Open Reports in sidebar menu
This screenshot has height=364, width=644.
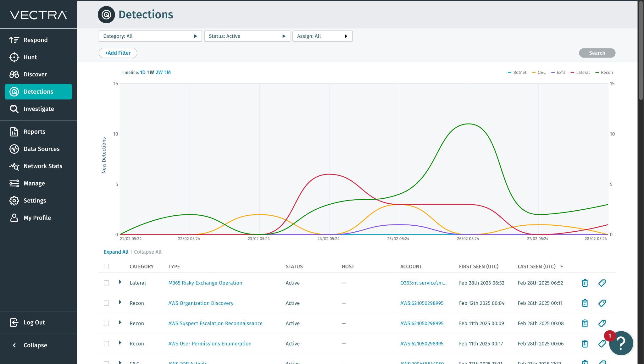pyautogui.click(x=34, y=132)
